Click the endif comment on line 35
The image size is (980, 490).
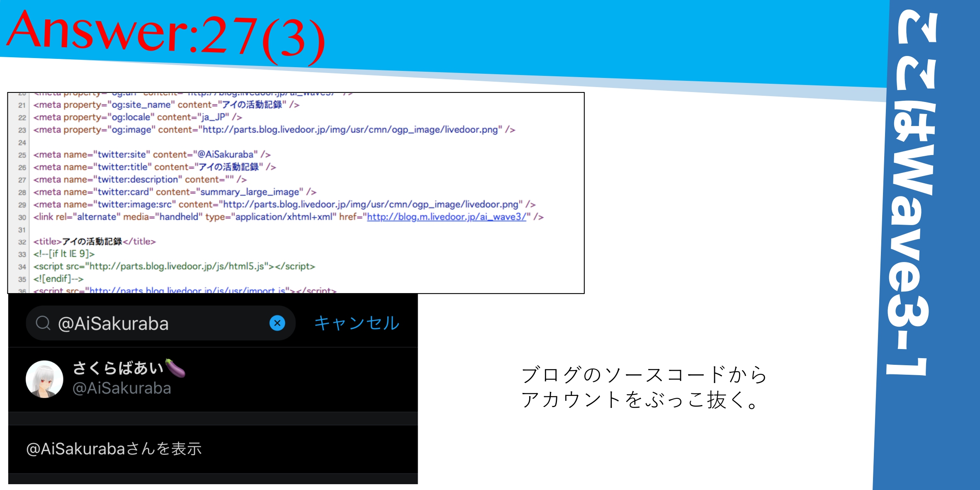tap(58, 279)
